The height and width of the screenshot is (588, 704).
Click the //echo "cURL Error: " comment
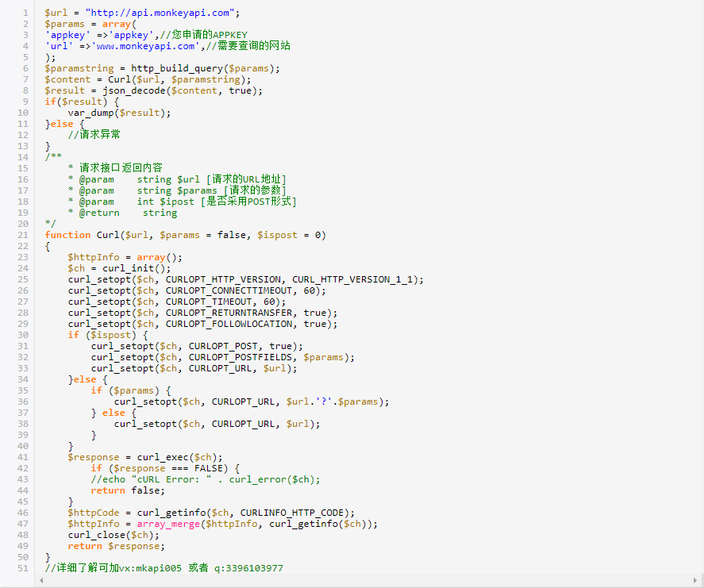[x=206, y=479]
